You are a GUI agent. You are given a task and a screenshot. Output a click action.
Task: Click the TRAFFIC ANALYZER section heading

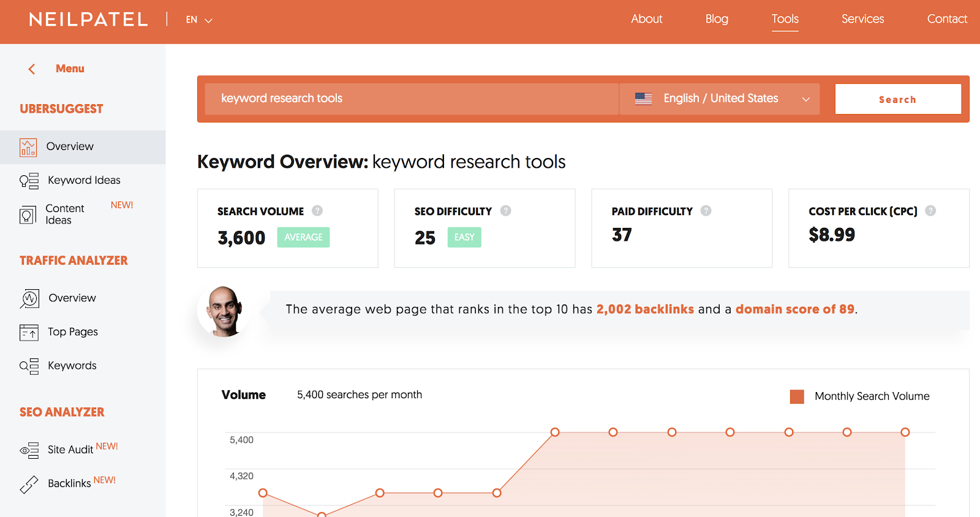pos(73,261)
